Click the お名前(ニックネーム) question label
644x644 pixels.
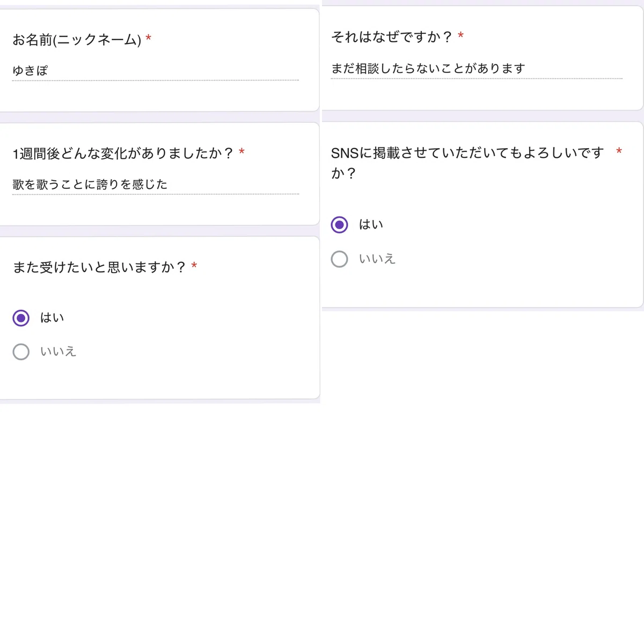pyautogui.click(x=77, y=40)
